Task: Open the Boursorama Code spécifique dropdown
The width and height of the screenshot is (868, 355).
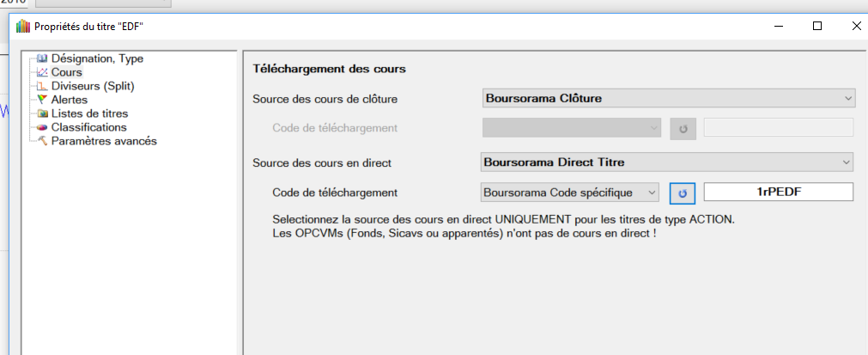Action: (x=568, y=192)
